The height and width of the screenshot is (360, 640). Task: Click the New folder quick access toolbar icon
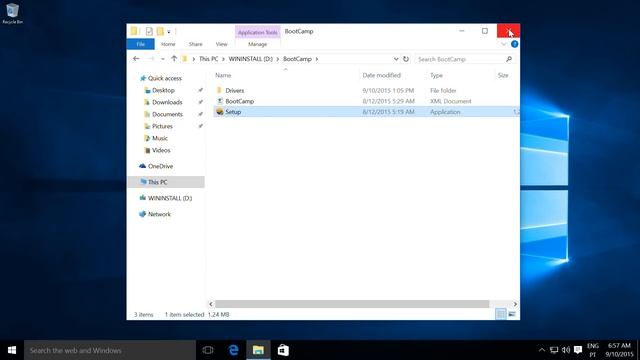(160, 31)
